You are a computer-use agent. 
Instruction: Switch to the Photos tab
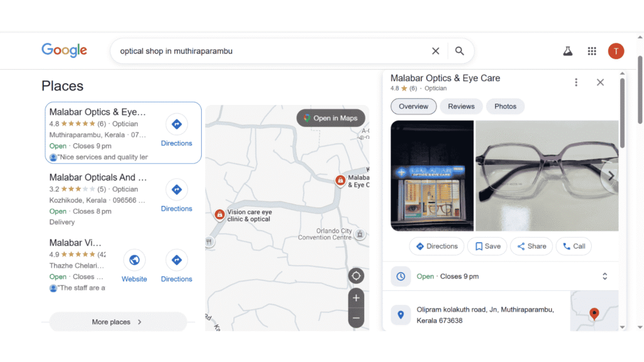(x=505, y=106)
